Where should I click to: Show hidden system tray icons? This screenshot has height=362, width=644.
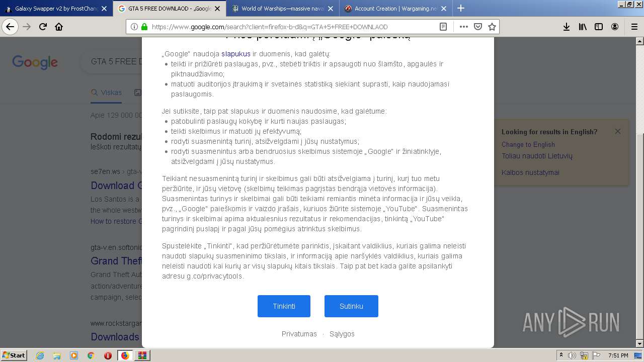coord(561,355)
